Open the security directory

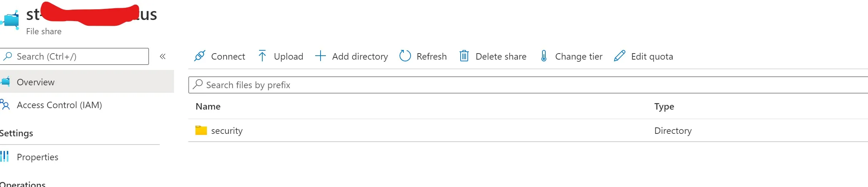[227, 131]
